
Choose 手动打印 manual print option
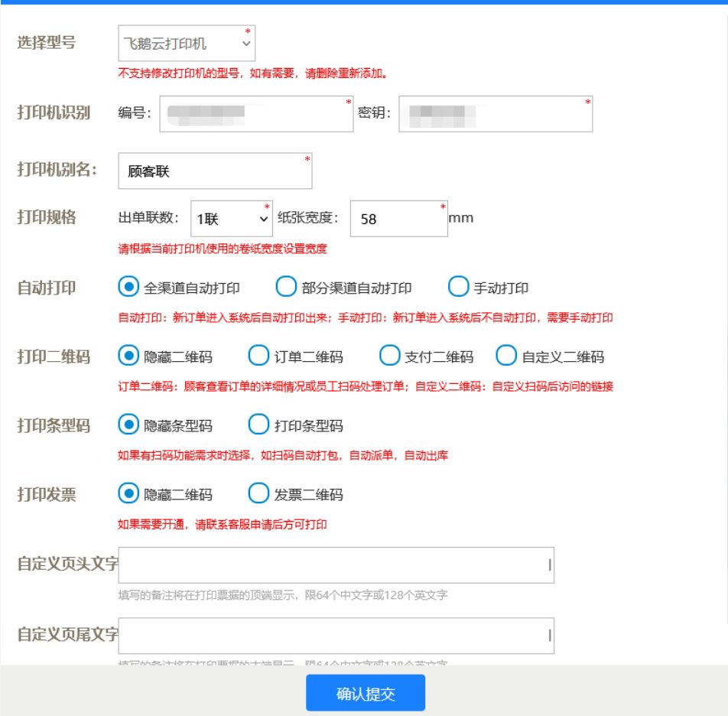[458, 288]
